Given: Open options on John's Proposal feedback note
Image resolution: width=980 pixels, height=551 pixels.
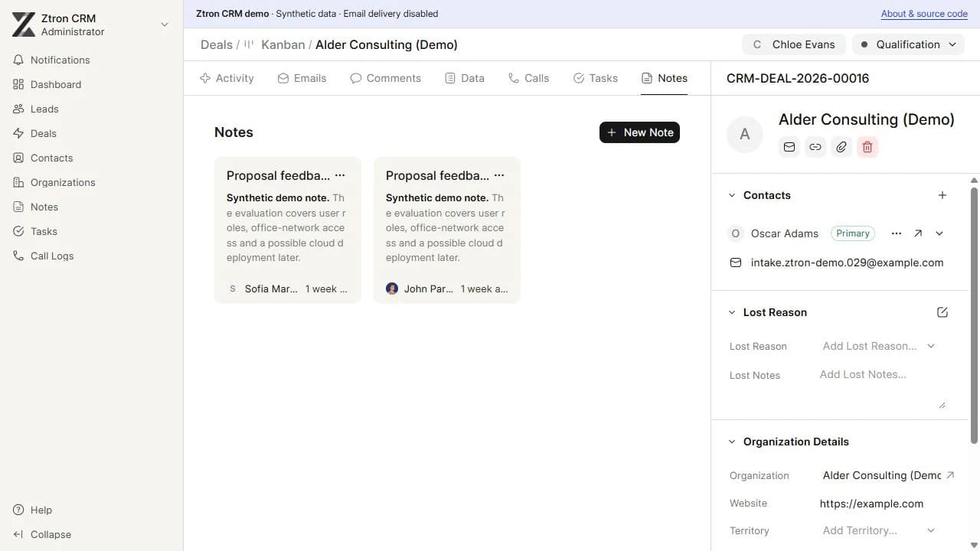Looking at the screenshot, I should tap(499, 175).
